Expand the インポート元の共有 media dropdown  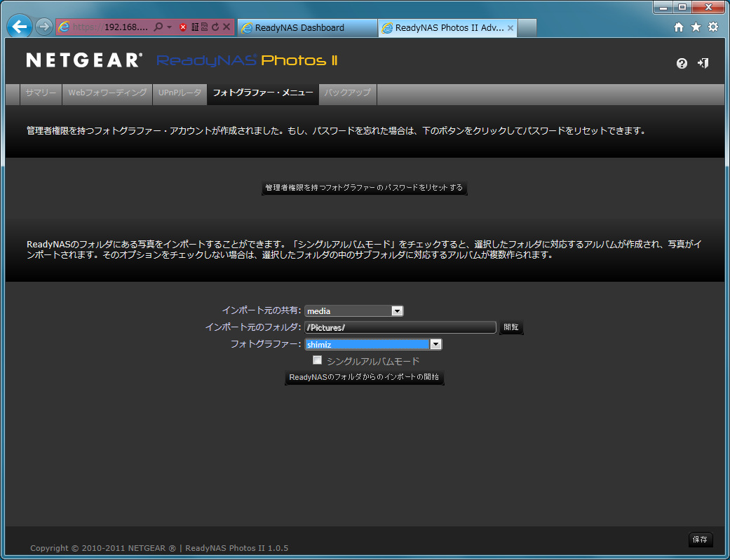(x=397, y=311)
